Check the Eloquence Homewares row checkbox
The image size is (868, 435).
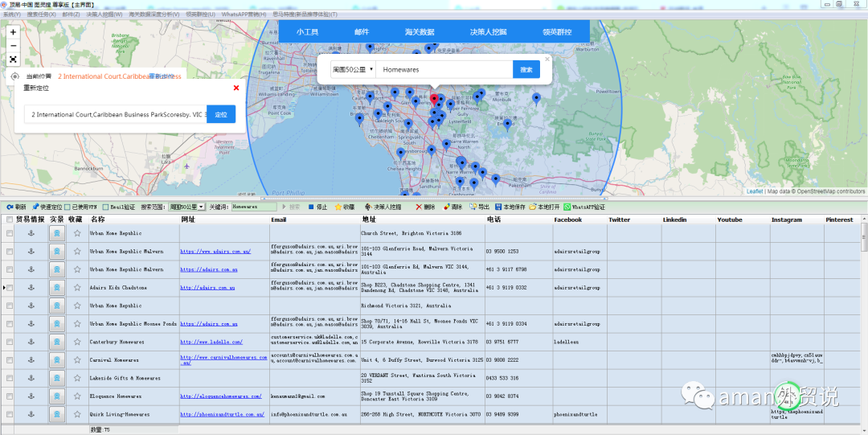9,396
